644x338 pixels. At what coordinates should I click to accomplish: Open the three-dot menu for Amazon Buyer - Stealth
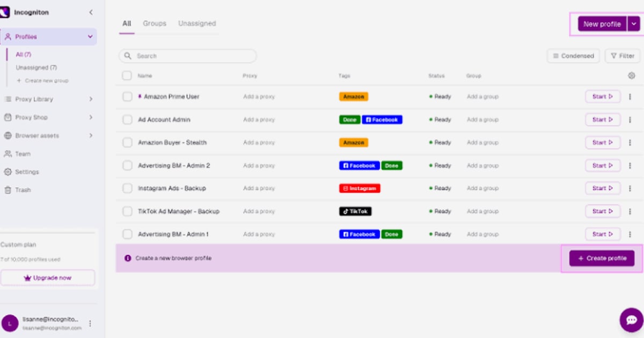(x=630, y=143)
